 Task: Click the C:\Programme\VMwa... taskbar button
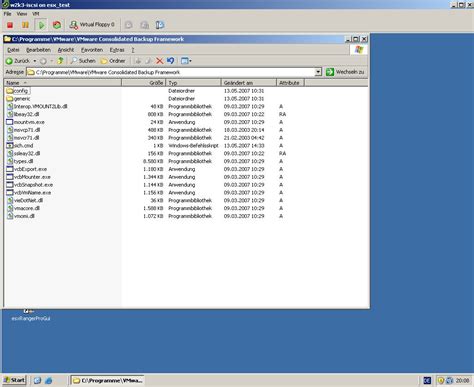point(108,380)
